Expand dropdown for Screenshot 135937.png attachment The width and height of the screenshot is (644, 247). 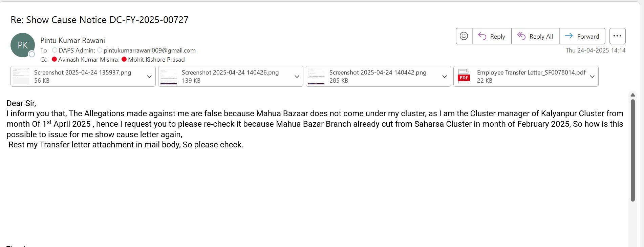149,77
